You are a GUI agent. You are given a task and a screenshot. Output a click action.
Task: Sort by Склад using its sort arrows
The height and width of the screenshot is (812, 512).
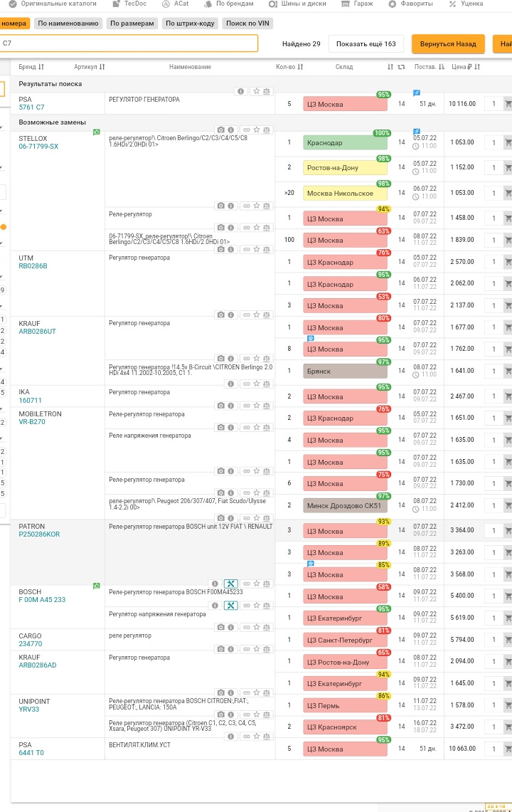390,67
